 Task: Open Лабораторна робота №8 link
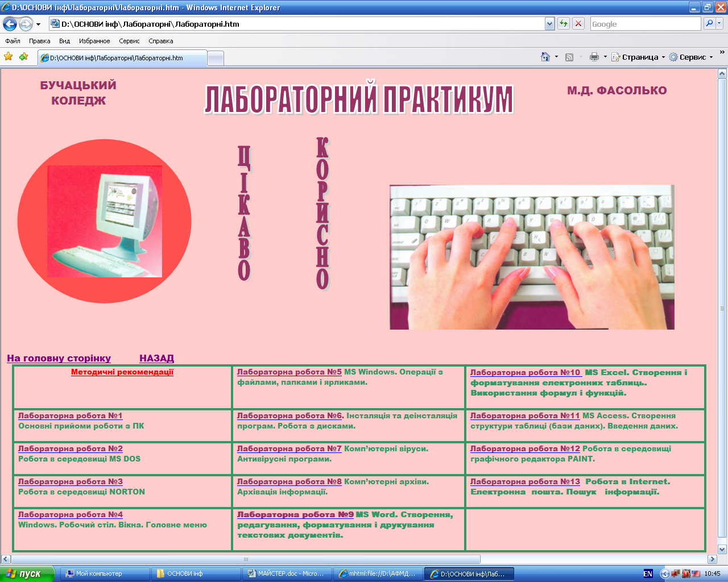pos(289,481)
